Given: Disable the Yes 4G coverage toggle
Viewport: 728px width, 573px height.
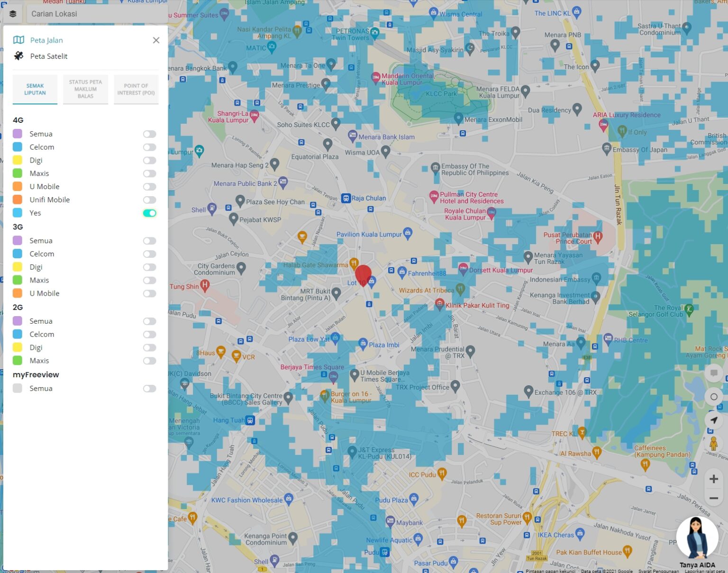Looking at the screenshot, I should click(x=149, y=213).
